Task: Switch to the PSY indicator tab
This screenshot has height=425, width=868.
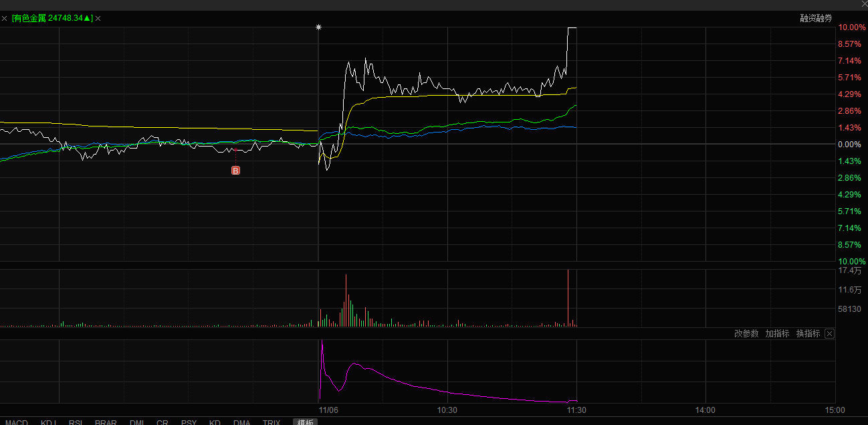Action: tap(189, 422)
